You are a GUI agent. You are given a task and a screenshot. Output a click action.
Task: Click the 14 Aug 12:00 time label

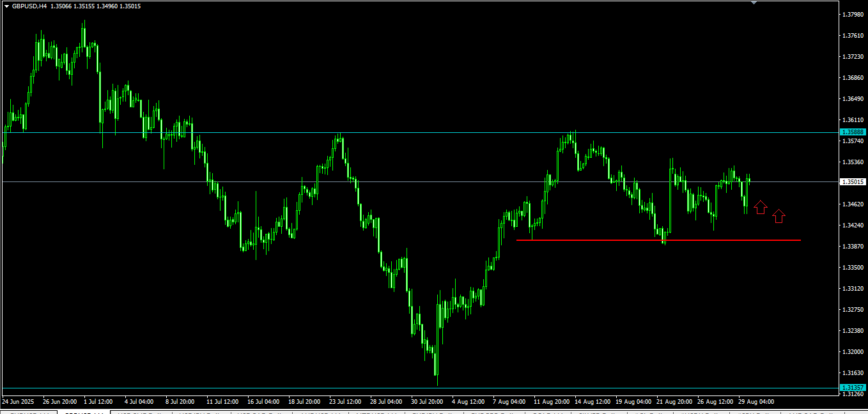tap(592, 402)
